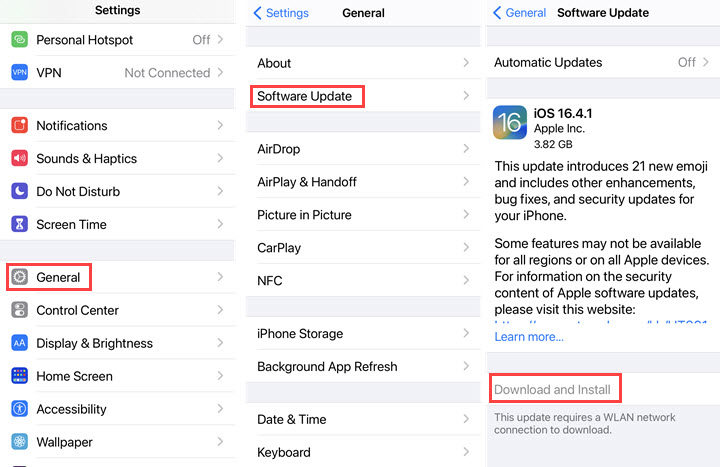Go back to Settings from General

[x=281, y=13]
